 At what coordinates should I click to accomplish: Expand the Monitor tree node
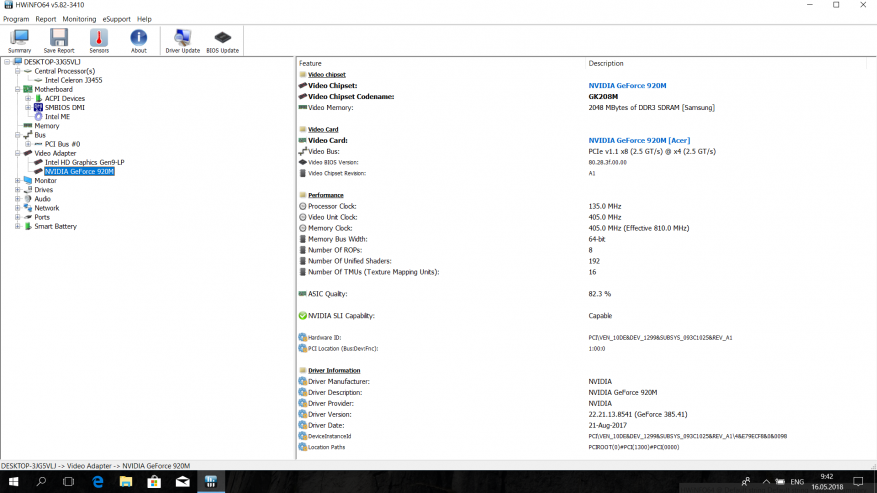18,181
